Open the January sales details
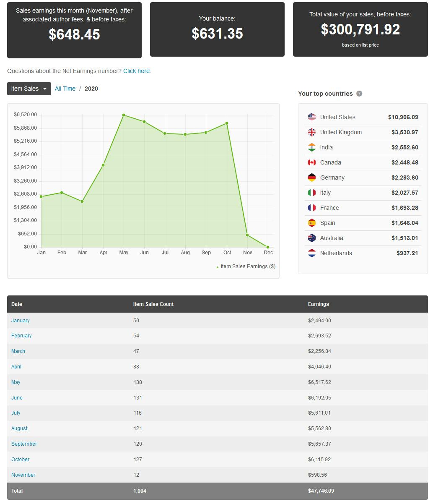Image resolution: width=433 pixels, height=504 pixels. click(x=20, y=320)
